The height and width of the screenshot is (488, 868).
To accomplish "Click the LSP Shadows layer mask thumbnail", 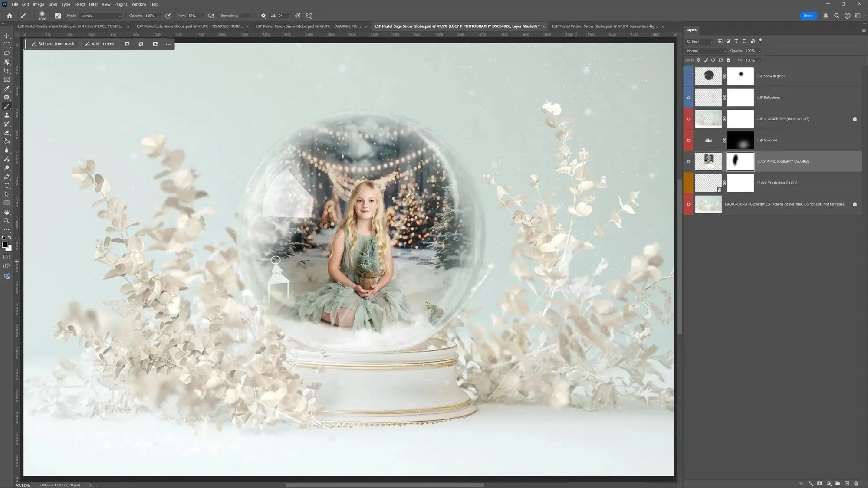I will pos(740,141).
